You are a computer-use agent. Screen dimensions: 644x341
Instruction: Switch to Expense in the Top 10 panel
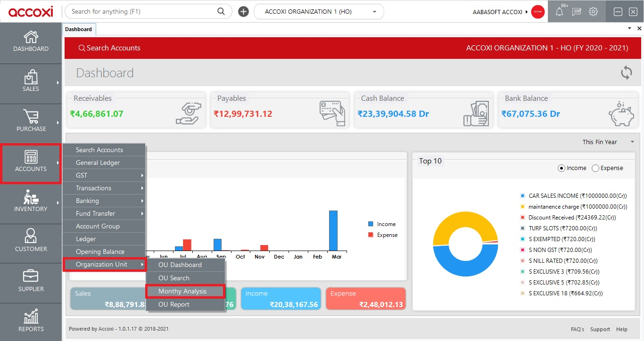coord(595,168)
